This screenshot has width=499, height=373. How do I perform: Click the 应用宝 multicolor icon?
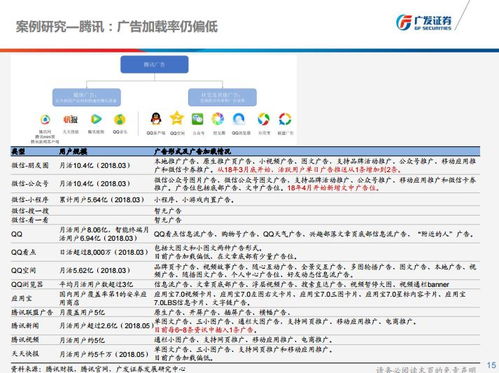[263, 119]
